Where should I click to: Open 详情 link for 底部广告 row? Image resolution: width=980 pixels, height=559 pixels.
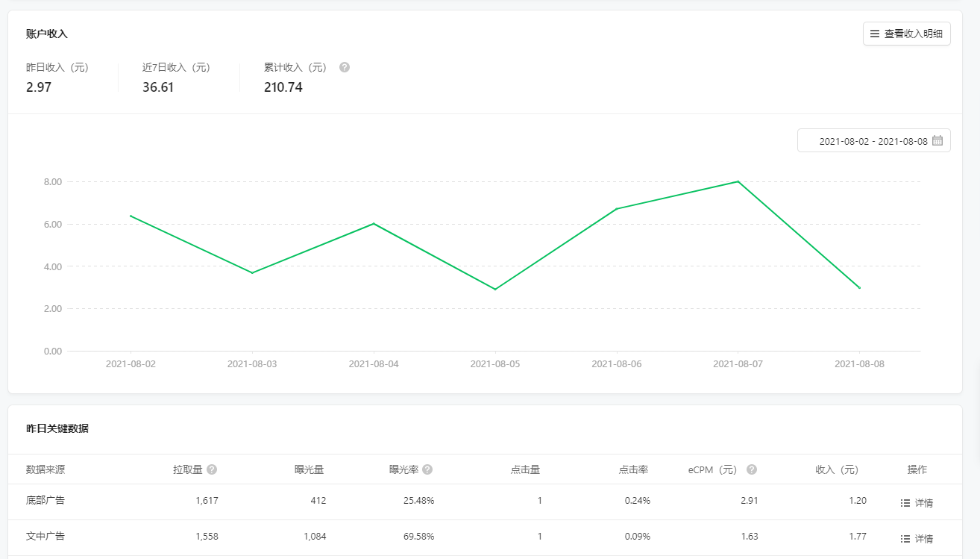923,503
